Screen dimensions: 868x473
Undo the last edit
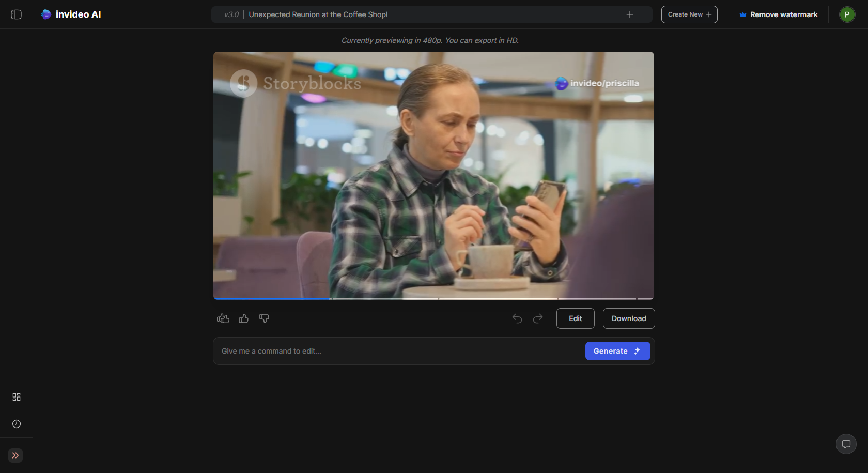click(x=517, y=318)
